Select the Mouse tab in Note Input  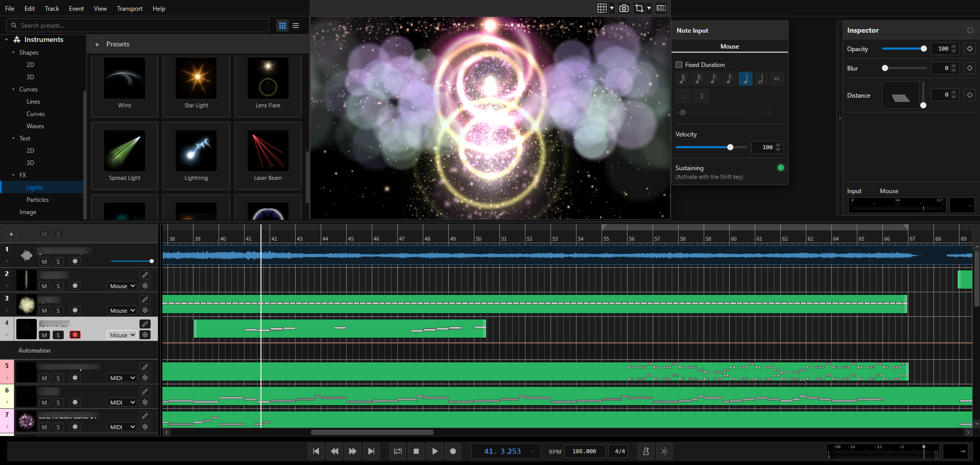click(730, 46)
